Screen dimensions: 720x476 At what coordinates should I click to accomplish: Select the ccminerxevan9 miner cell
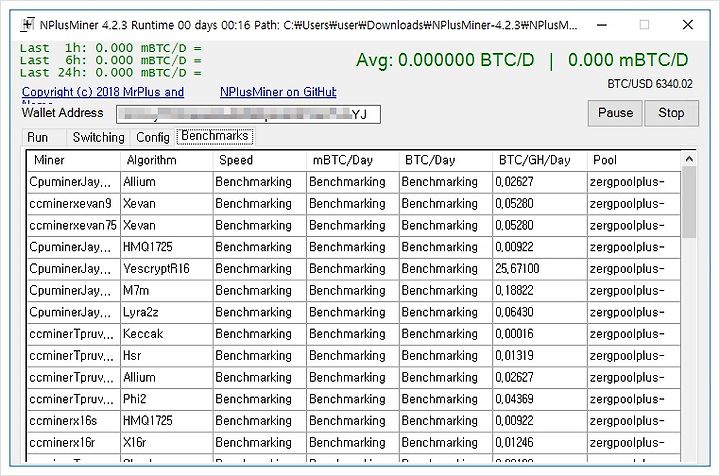coord(73,204)
